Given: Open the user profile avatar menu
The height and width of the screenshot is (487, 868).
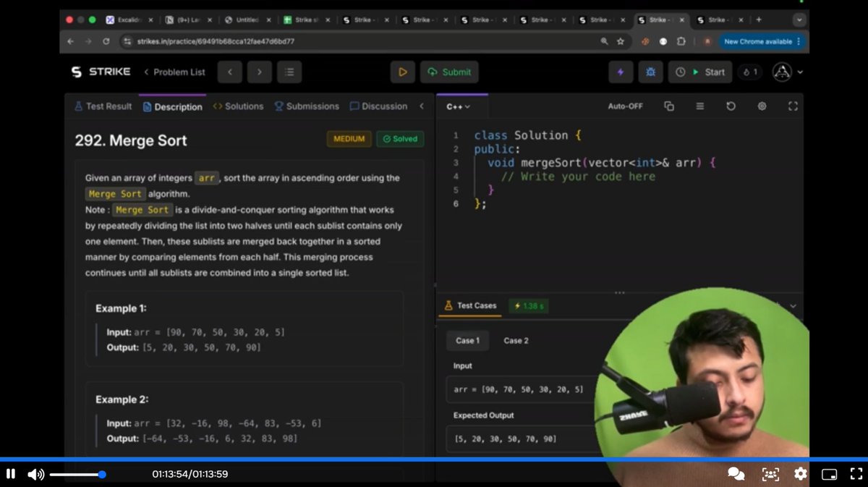Looking at the screenshot, I should (788, 72).
